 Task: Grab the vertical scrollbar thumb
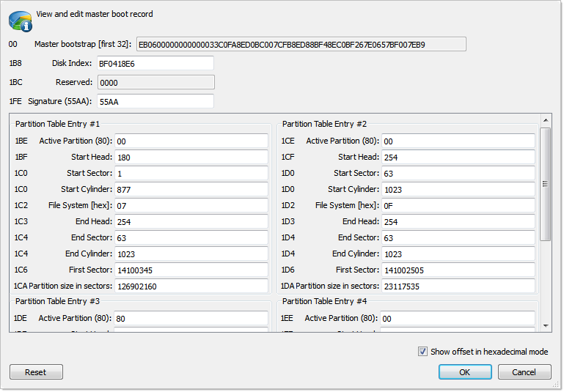pyautogui.click(x=545, y=183)
